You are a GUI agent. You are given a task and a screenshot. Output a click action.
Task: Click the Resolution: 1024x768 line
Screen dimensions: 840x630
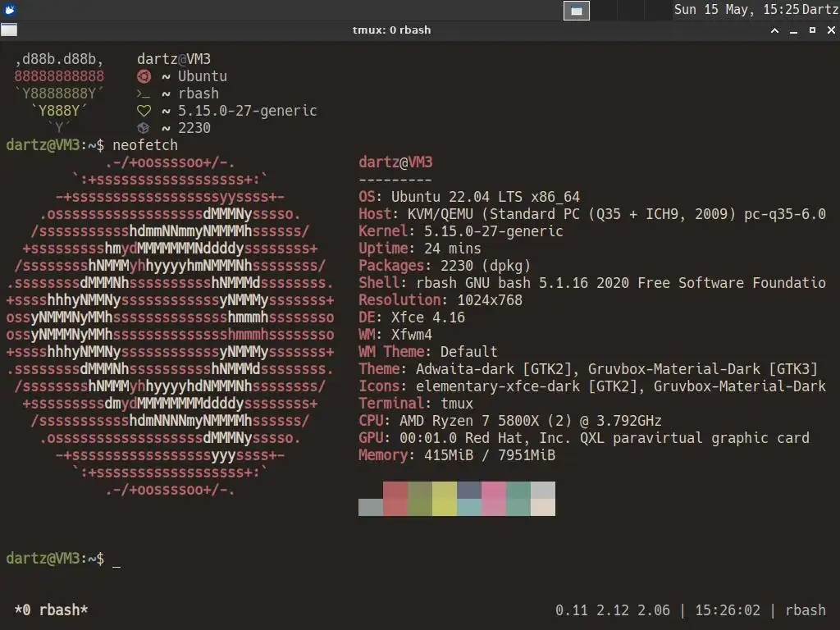point(441,299)
